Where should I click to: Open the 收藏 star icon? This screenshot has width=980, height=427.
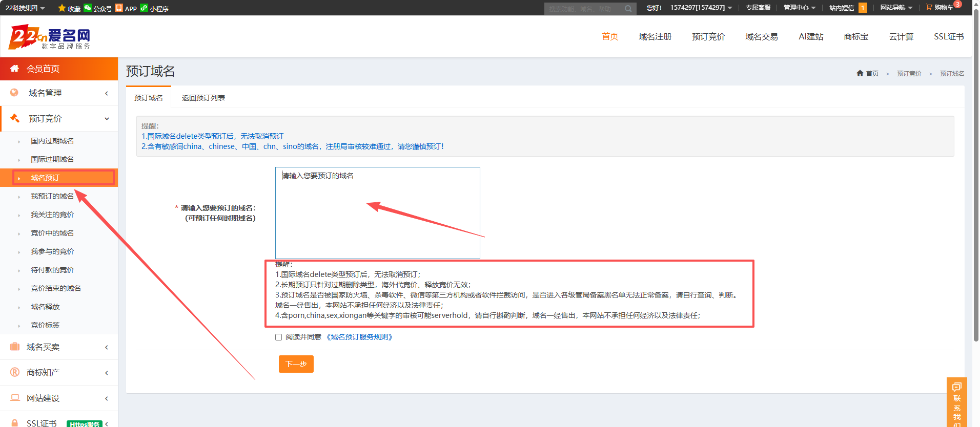(62, 8)
